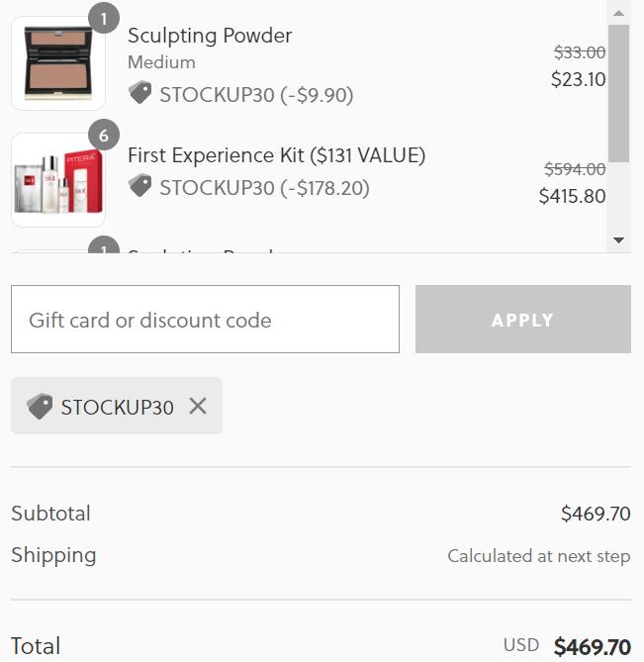Click the 'Calculated at next step' shipping text
The height and width of the screenshot is (662, 644).
(x=538, y=556)
